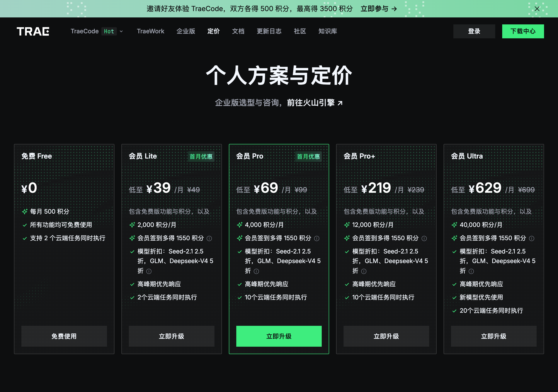Click Pro+ plan 模型折扣 info icon

pyautogui.click(x=364, y=271)
